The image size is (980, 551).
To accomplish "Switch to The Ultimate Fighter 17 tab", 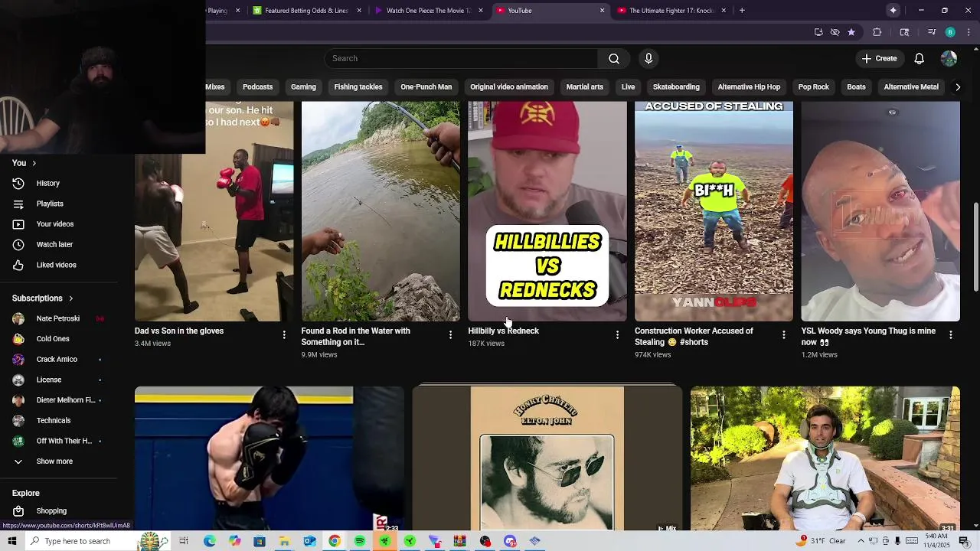I will point(671,11).
